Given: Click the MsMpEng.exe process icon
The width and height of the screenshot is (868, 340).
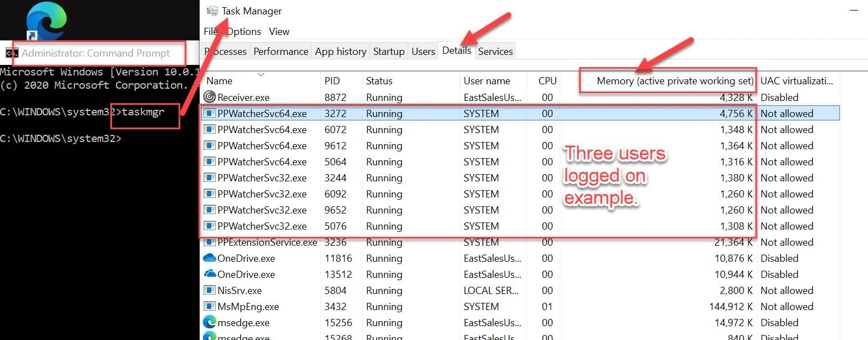Looking at the screenshot, I should (209, 306).
